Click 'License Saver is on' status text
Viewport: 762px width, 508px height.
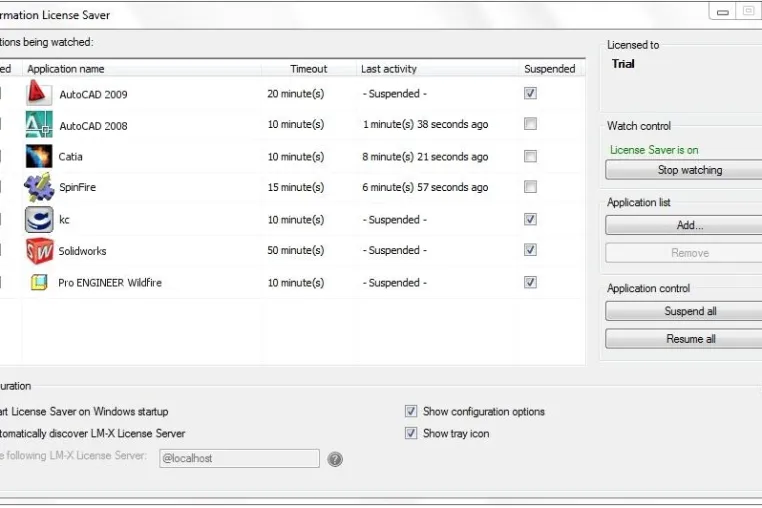point(654,150)
